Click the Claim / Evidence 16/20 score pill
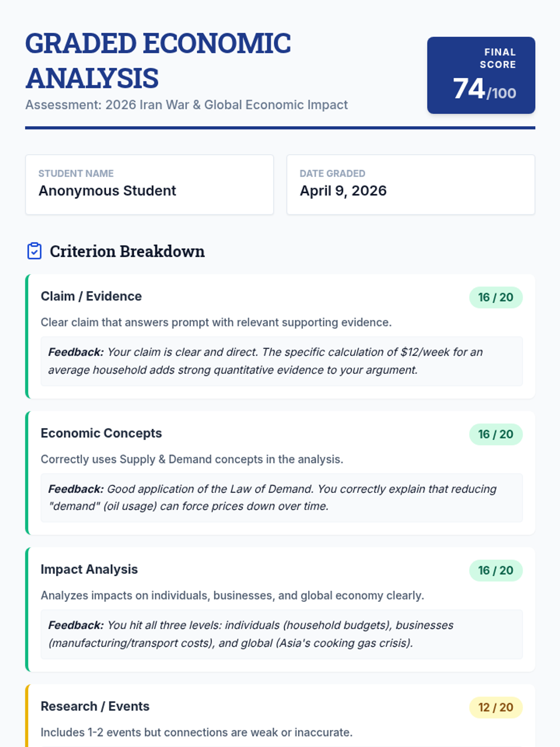Viewport: 560px width, 747px height. pos(495,297)
